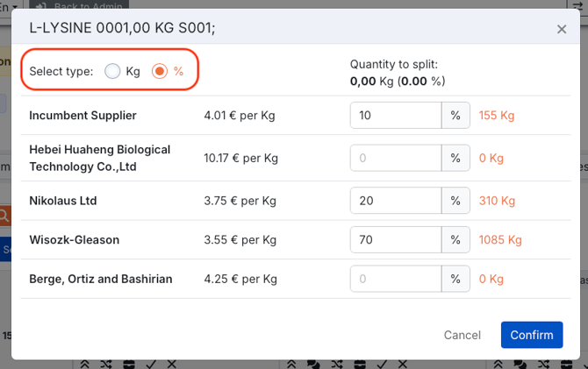Click the % unit addon for Nikolaus Ltd
The width and height of the screenshot is (588, 369).
455,201
